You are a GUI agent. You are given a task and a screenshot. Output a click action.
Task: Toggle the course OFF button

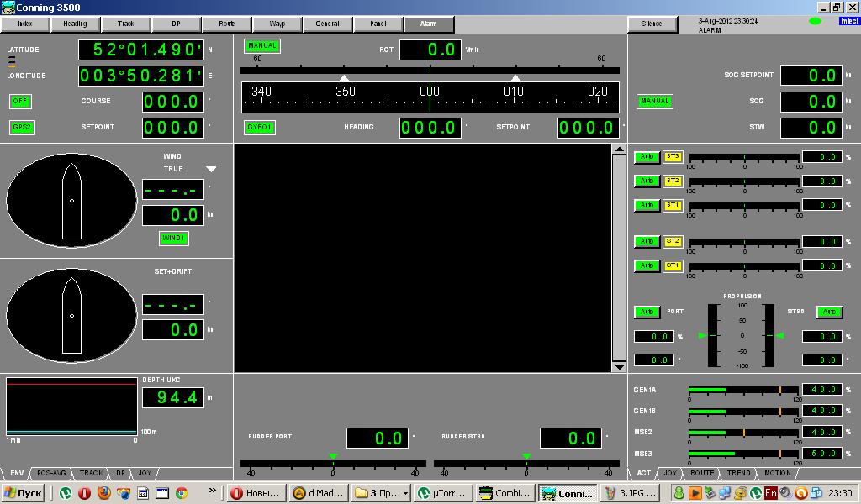pos(21,102)
